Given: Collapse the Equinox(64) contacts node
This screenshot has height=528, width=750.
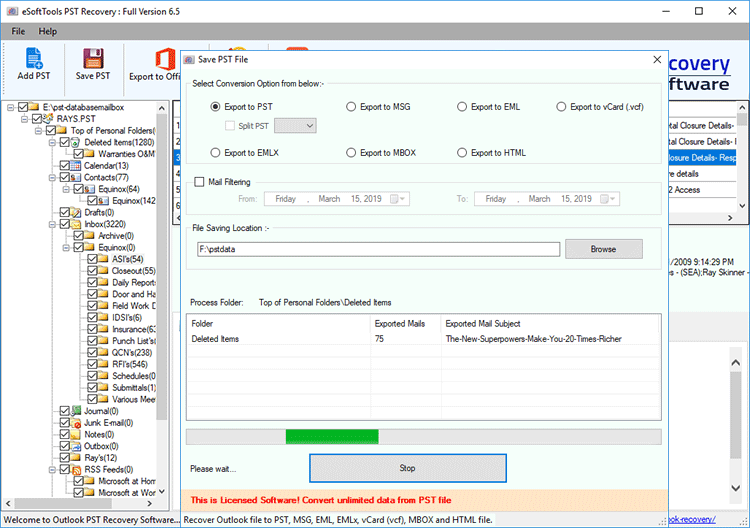Looking at the screenshot, I should [x=66, y=189].
